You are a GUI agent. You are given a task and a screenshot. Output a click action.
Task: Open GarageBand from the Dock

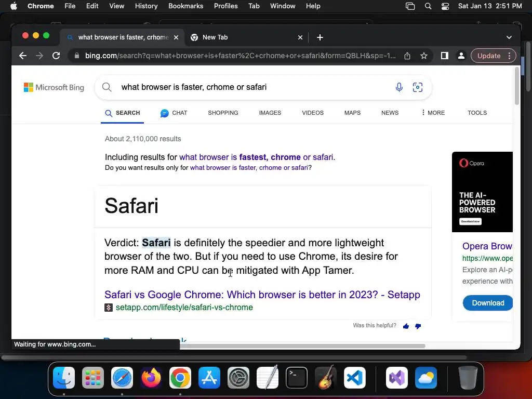tap(326, 378)
